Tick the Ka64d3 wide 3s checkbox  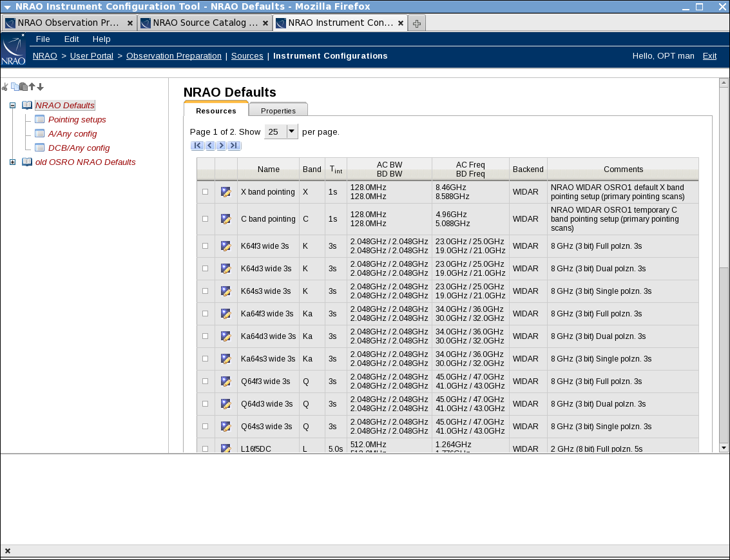coord(206,336)
